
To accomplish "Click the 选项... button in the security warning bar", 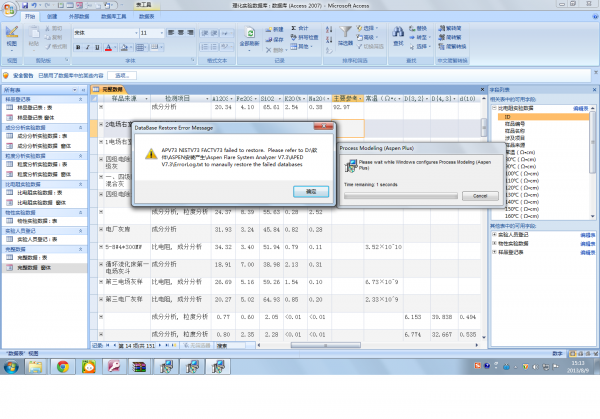I will 122,76.
